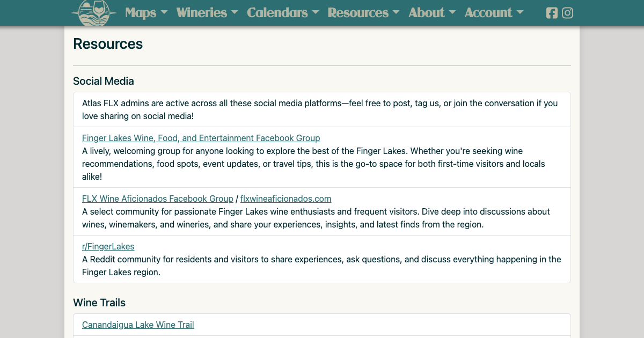Open the flxwineaficionados.com link
644x338 pixels.
pos(286,199)
